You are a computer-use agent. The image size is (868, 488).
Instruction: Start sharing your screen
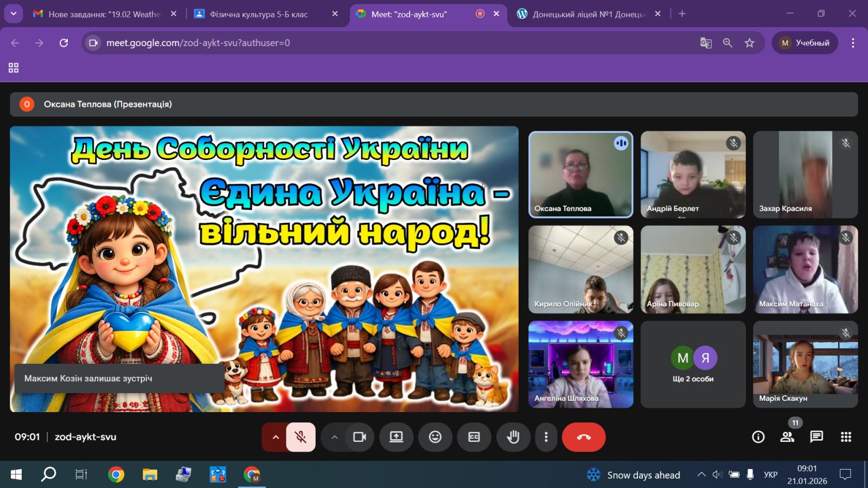[396, 437]
